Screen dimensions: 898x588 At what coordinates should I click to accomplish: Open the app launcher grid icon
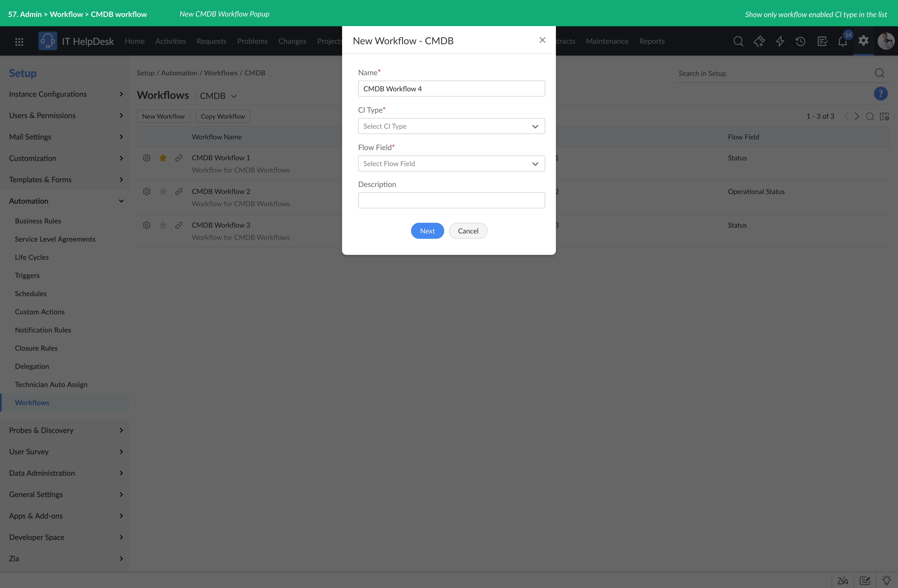(19, 42)
